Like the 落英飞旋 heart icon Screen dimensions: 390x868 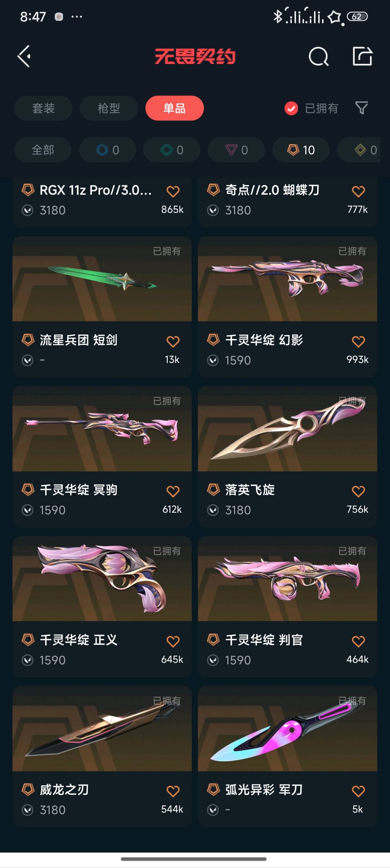pyautogui.click(x=358, y=491)
